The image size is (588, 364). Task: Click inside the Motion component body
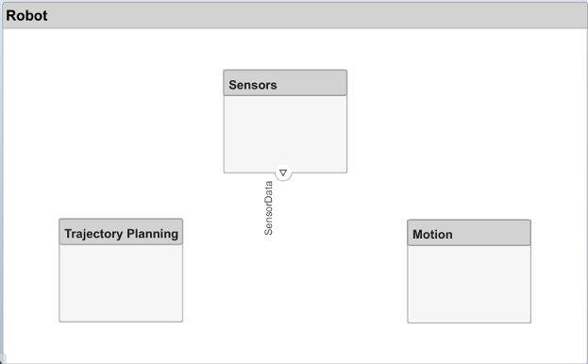469,284
